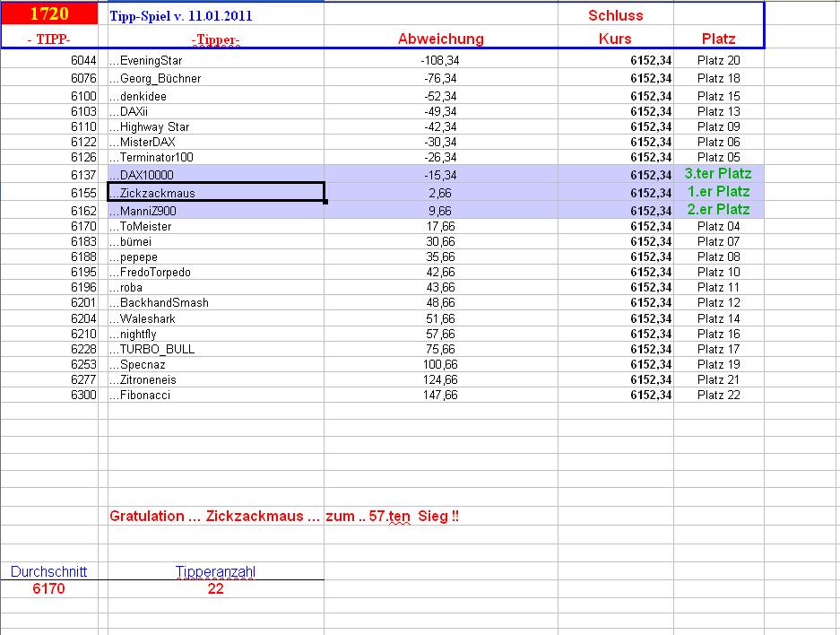Viewport: 840px width, 635px height.
Task: Click the Platz column header
Action: [x=718, y=39]
